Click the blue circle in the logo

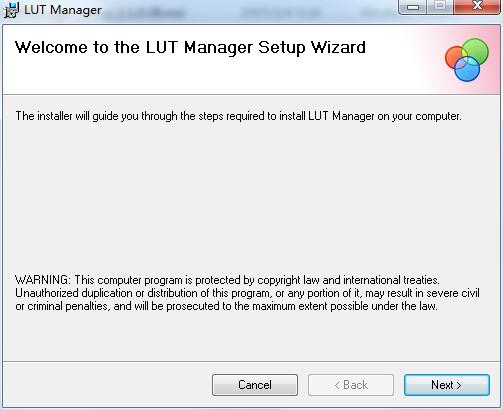click(x=467, y=69)
